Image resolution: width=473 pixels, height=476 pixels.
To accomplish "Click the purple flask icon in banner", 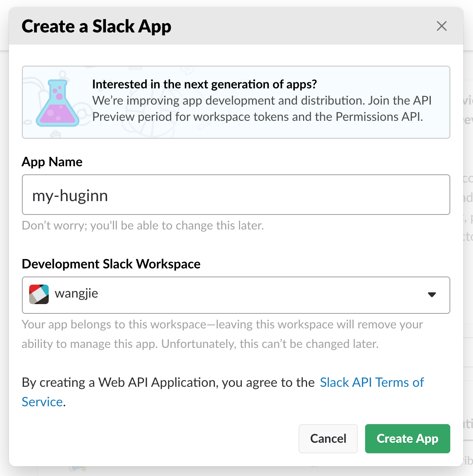I will 58,103.
